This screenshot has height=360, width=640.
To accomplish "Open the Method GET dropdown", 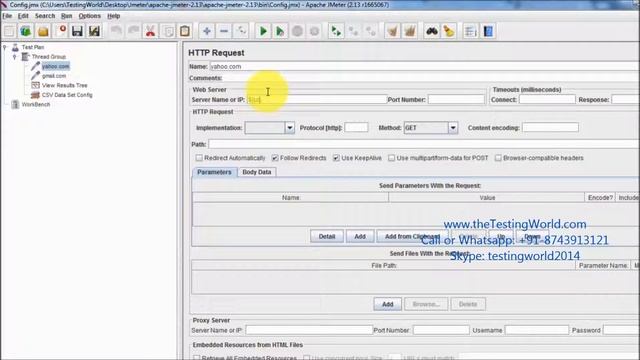I will [x=453, y=128].
